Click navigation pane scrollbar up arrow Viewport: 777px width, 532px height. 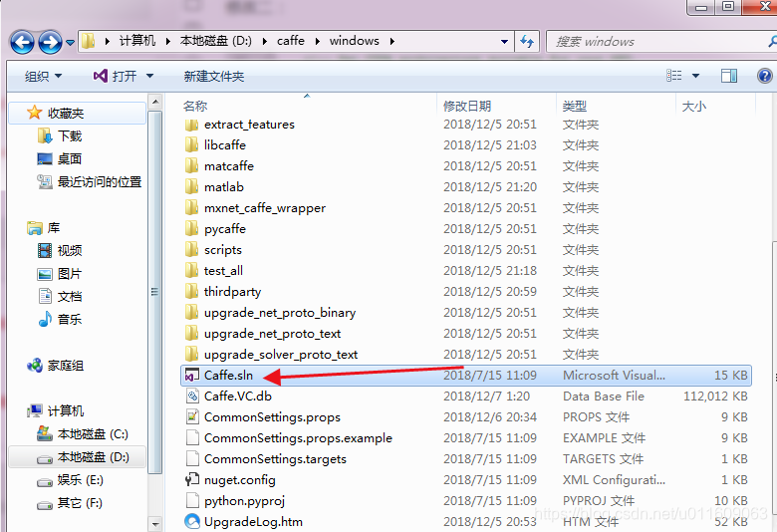coord(155,103)
